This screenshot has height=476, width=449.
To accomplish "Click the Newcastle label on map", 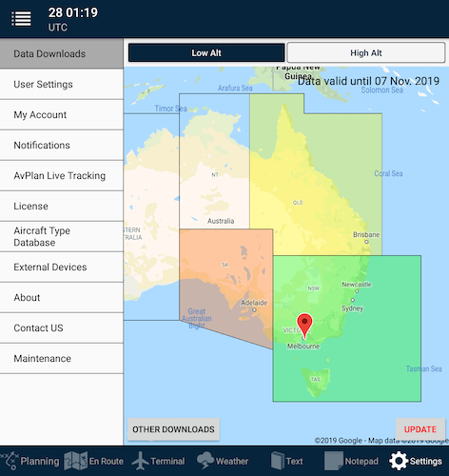I will [x=357, y=284].
